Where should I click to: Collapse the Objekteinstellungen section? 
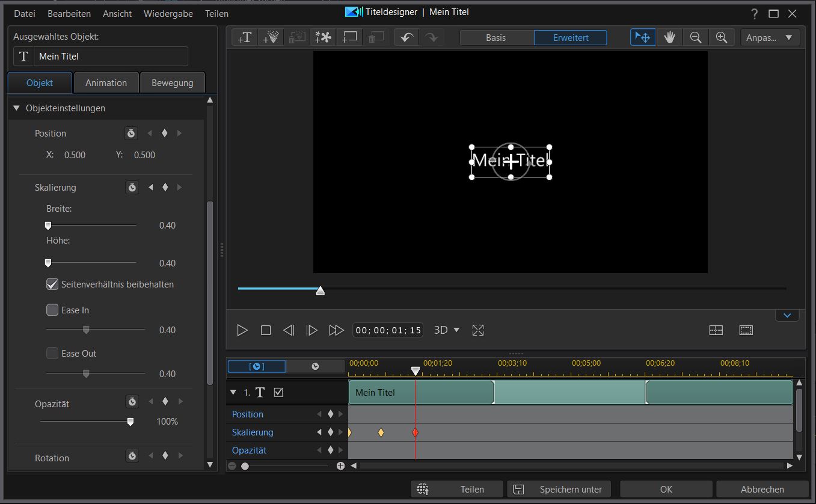(x=16, y=108)
